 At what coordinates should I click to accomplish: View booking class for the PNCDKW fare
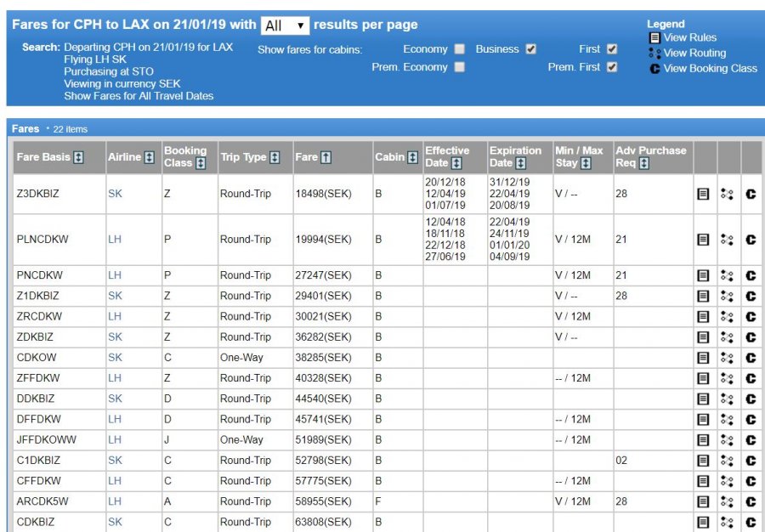[751, 275]
